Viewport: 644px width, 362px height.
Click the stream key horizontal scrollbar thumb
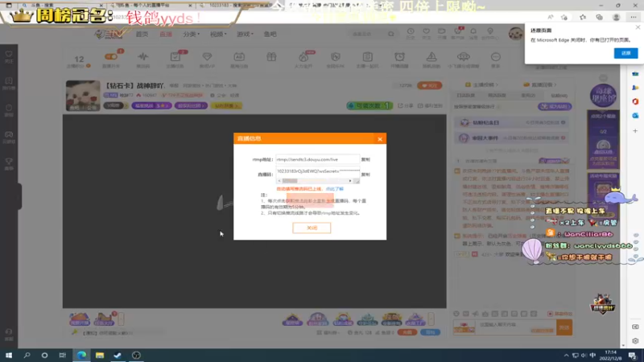[x=290, y=180]
